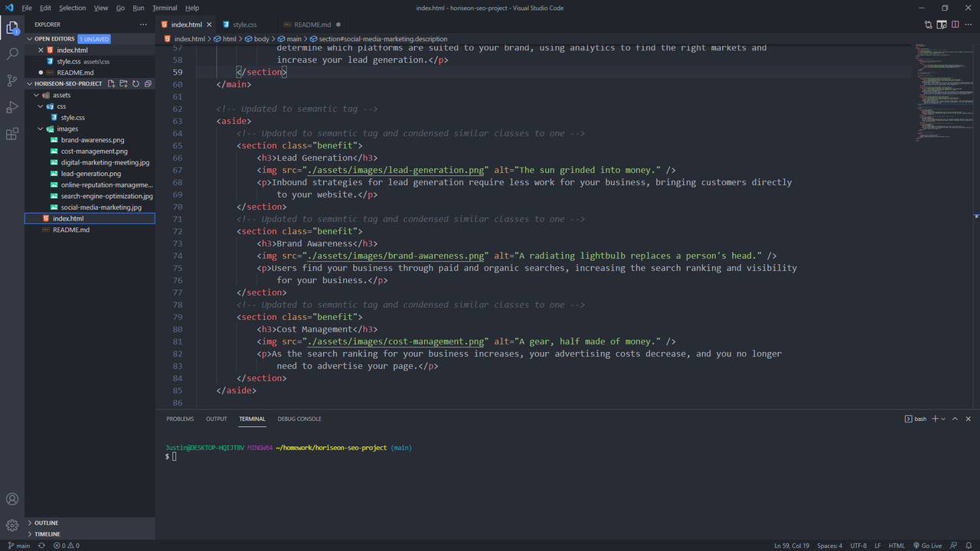Click the New File icon in project header
The height and width of the screenshot is (551, 980).
[111, 83]
